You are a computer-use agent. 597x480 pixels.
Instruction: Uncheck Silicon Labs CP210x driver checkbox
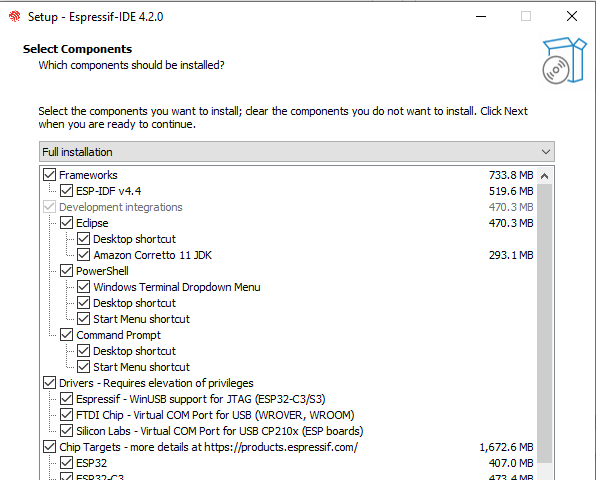tap(67, 431)
